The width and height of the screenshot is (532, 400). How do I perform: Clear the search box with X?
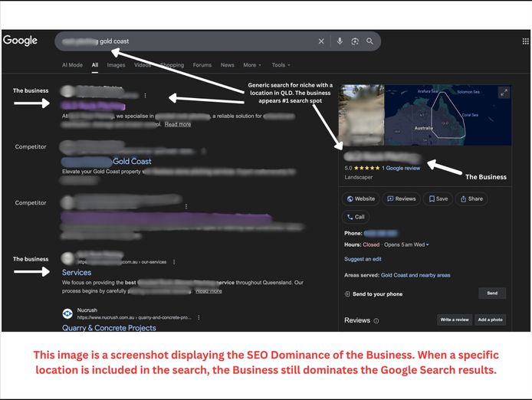pos(321,41)
